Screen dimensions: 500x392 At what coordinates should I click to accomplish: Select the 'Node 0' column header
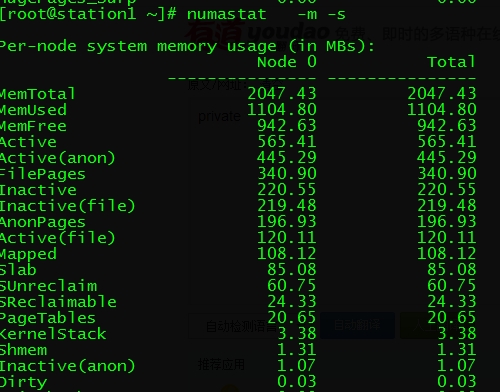287,62
